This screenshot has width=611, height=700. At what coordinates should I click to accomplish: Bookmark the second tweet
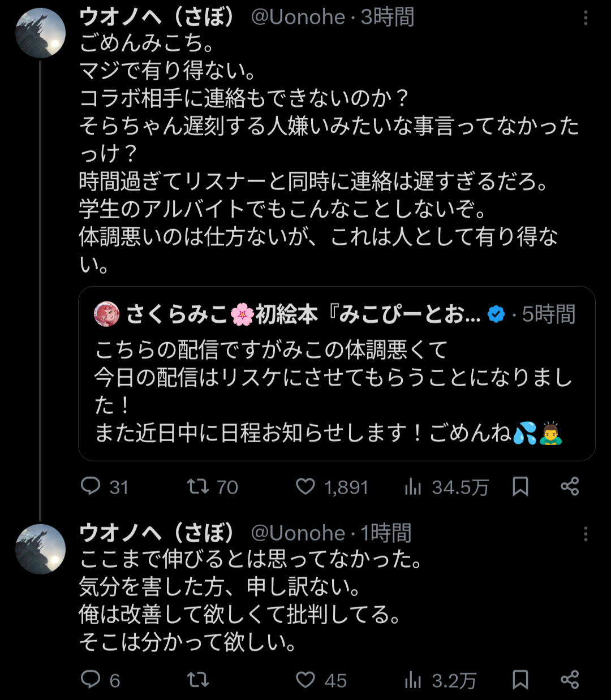pos(520,680)
